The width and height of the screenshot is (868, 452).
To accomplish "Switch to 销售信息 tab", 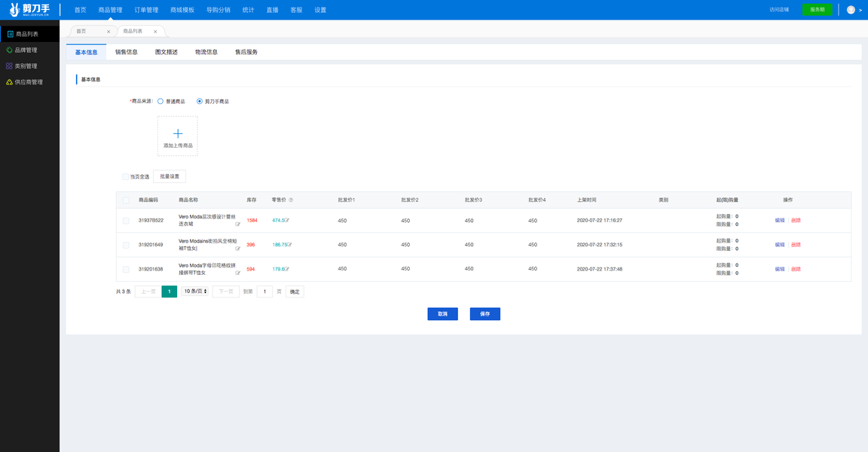I will 127,52.
